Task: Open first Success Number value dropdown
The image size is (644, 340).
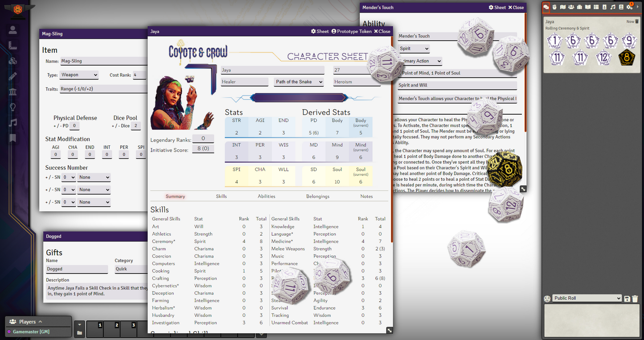Action: (x=69, y=177)
